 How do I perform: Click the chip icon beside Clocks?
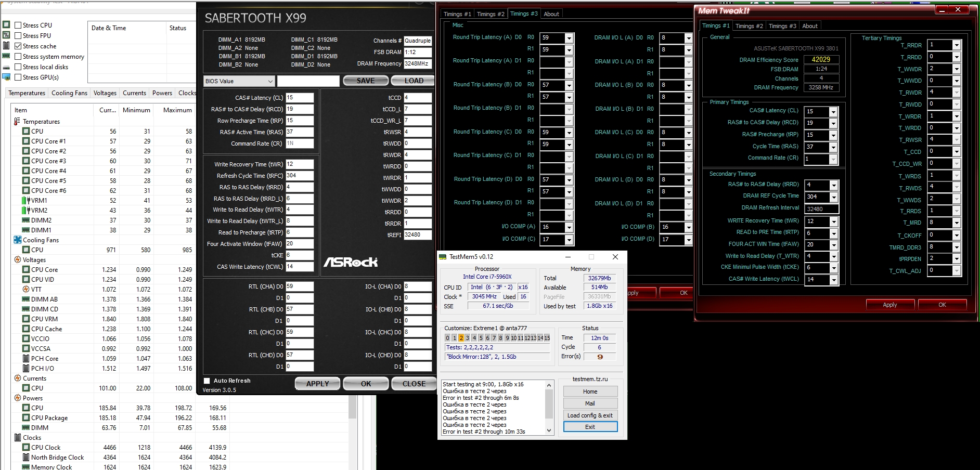tap(18, 437)
